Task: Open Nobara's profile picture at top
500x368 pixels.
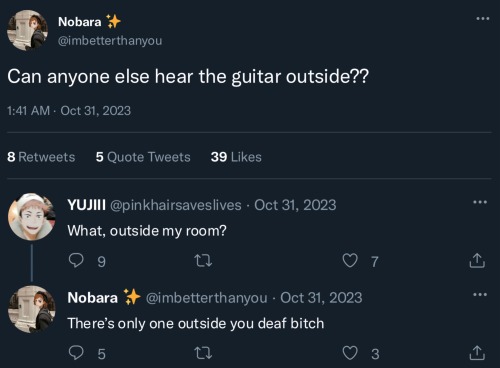Action: click(x=27, y=30)
